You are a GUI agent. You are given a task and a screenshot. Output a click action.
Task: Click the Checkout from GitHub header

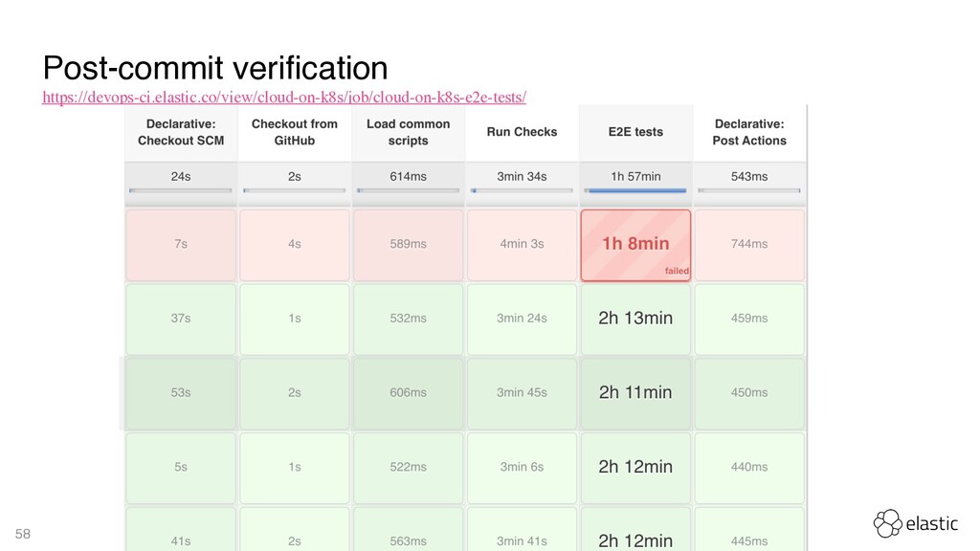(295, 132)
